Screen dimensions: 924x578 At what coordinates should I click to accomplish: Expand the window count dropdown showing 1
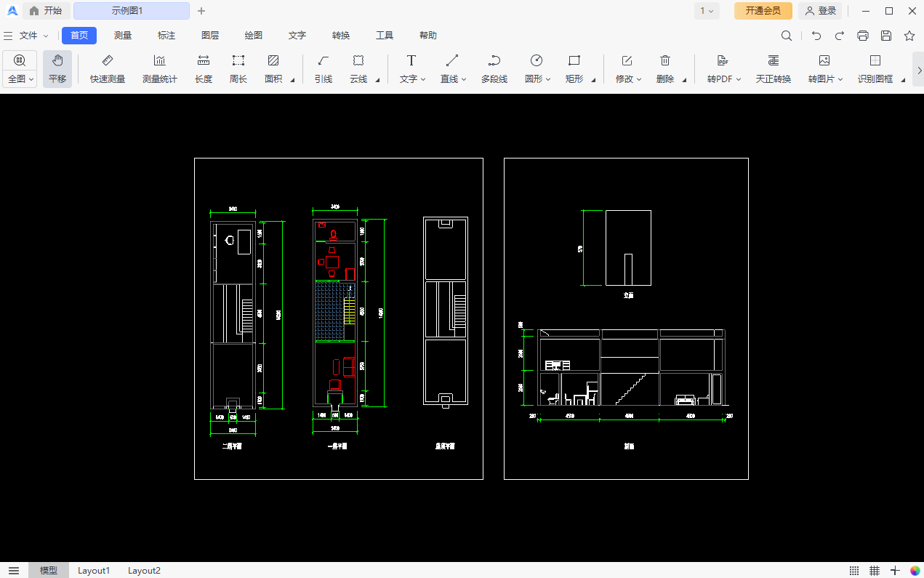click(707, 11)
